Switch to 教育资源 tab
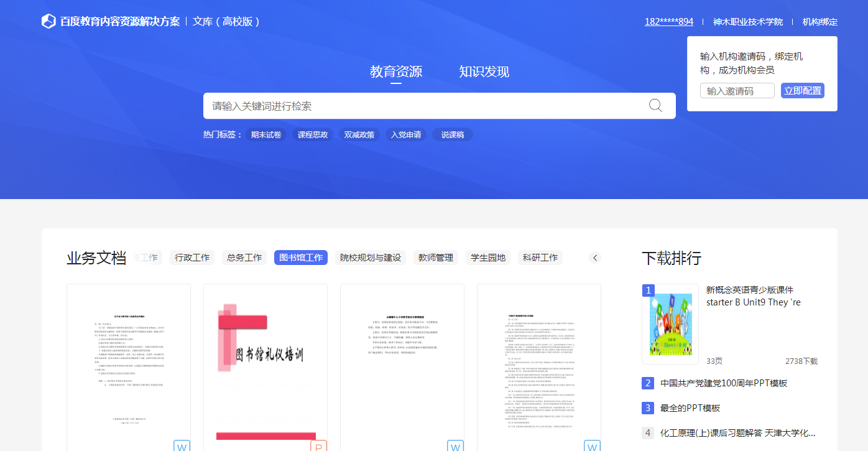The height and width of the screenshot is (451, 868). 396,72
